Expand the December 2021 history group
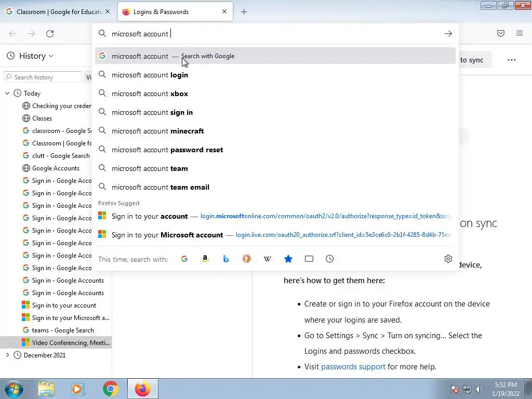 [7, 355]
